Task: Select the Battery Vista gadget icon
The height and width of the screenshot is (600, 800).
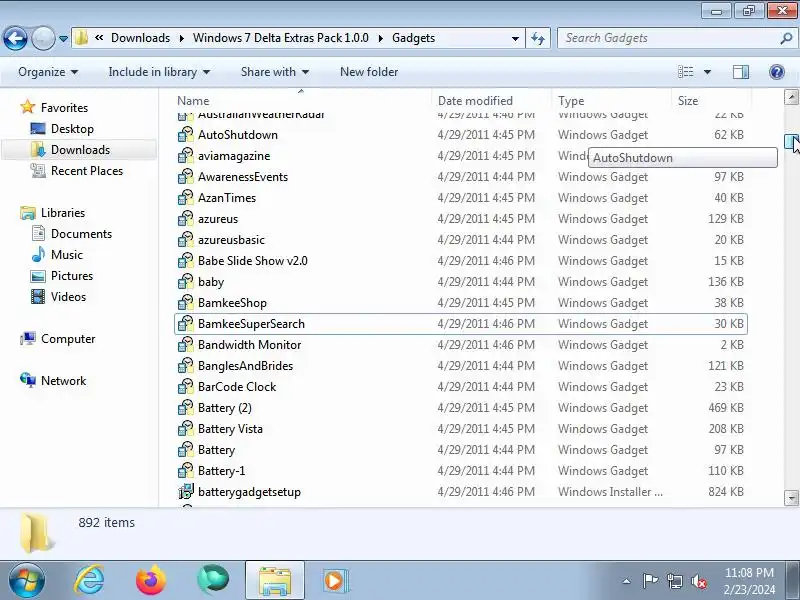Action: click(x=186, y=429)
